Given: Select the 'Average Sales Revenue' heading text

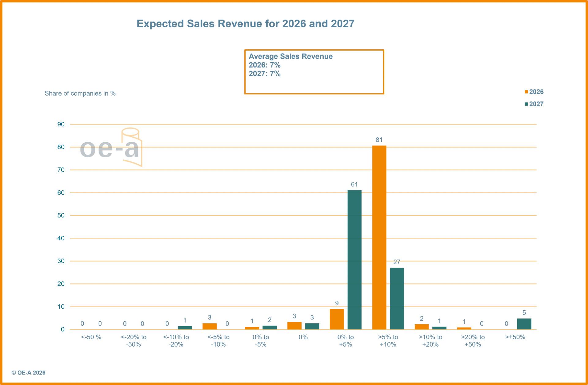Looking at the screenshot, I should (x=291, y=56).
